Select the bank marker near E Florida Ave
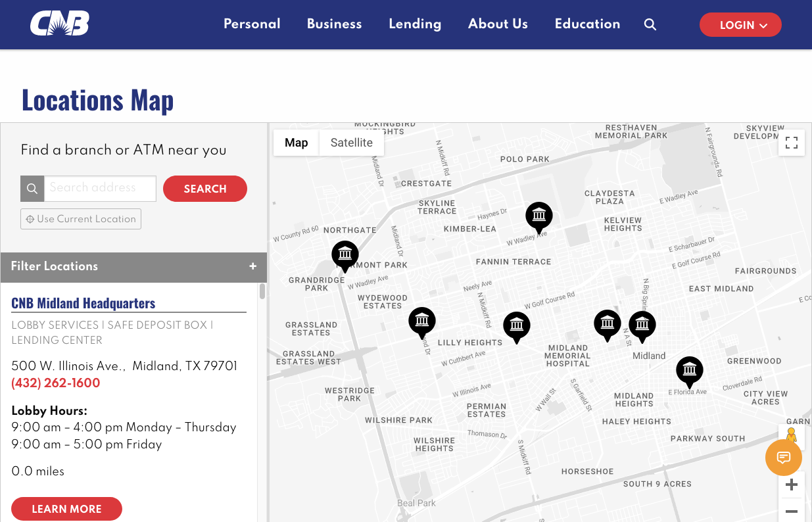This screenshot has height=522, width=812. pos(690,372)
